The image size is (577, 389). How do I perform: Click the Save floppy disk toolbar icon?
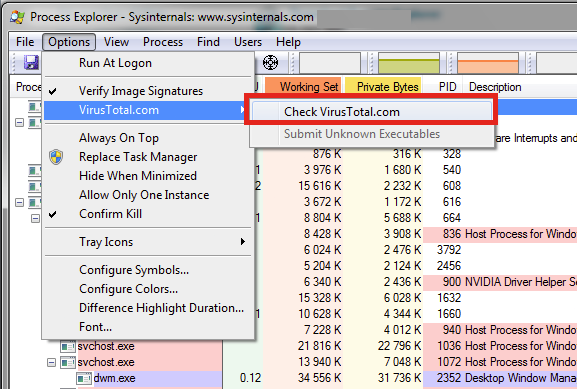pos(31,63)
